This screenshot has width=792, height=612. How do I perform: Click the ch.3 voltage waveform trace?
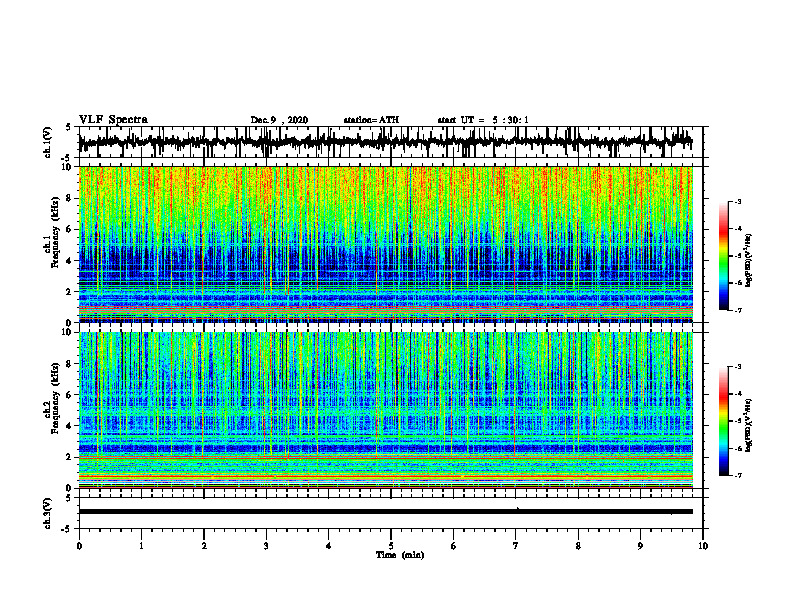click(x=385, y=512)
